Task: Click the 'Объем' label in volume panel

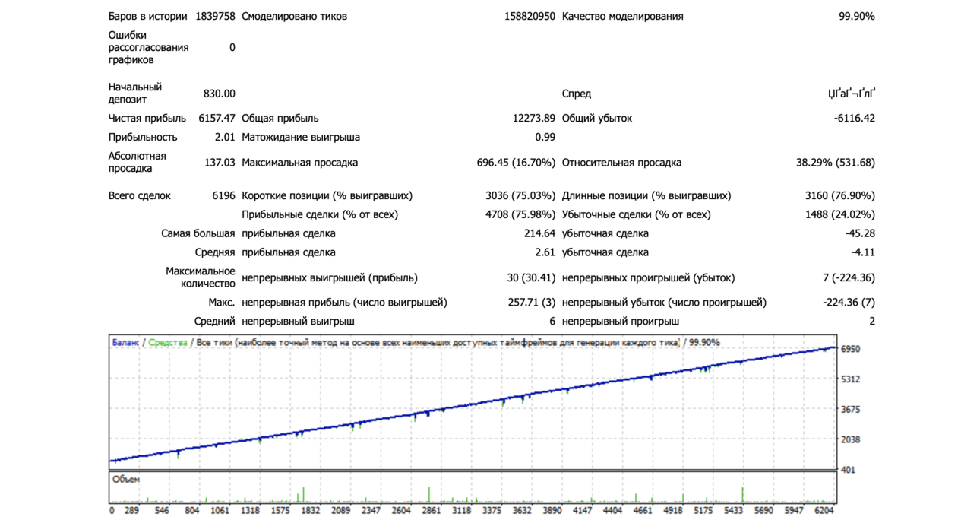Action: pos(125,480)
